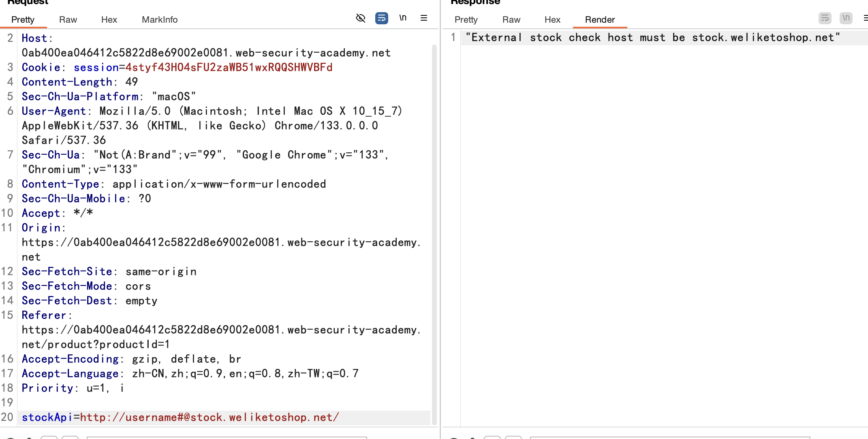Select the Response Render tab
The height and width of the screenshot is (439, 868).
[x=600, y=19]
